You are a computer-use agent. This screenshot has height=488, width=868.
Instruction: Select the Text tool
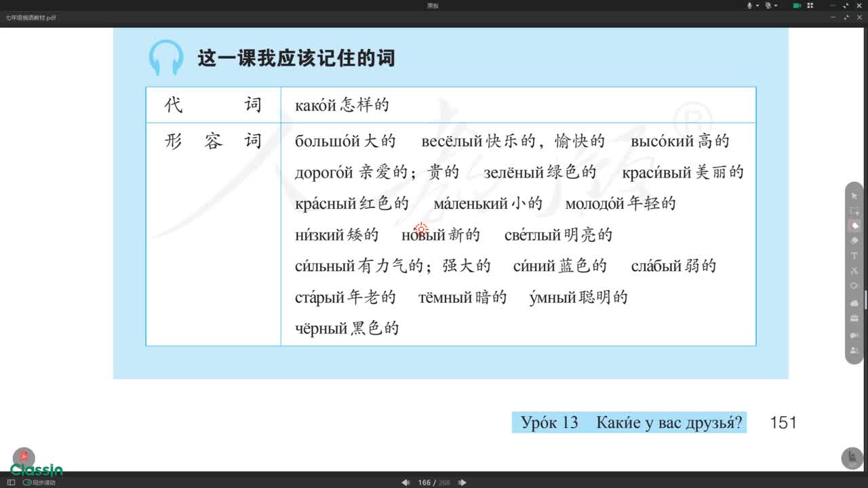coord(854,256)
